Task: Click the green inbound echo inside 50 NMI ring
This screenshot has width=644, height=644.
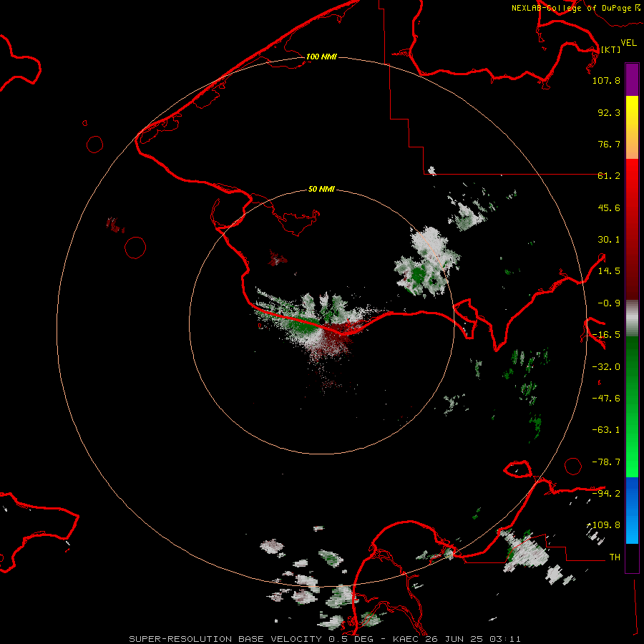Action: coord(303,324)
